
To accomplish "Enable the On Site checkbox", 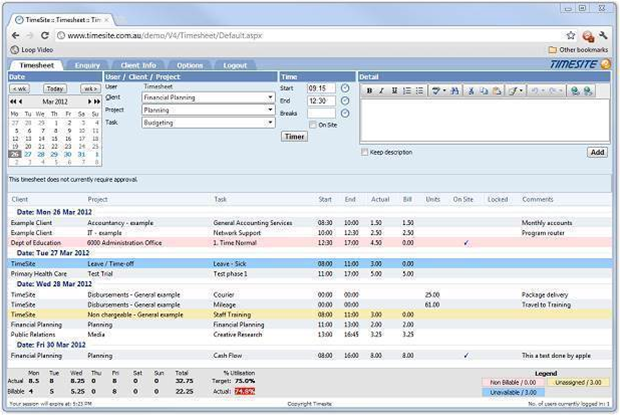I will (x=313, y=125).
